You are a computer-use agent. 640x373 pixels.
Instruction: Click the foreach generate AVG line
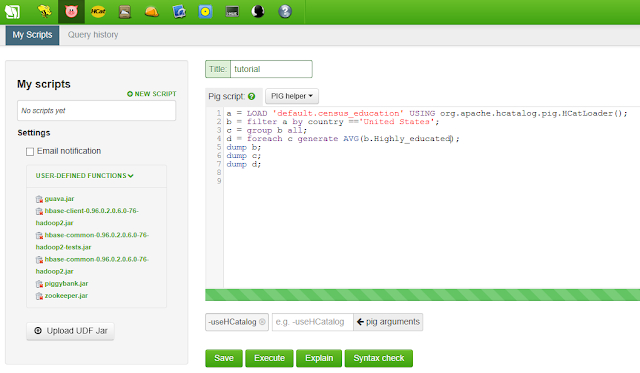(x=343, y=139)
